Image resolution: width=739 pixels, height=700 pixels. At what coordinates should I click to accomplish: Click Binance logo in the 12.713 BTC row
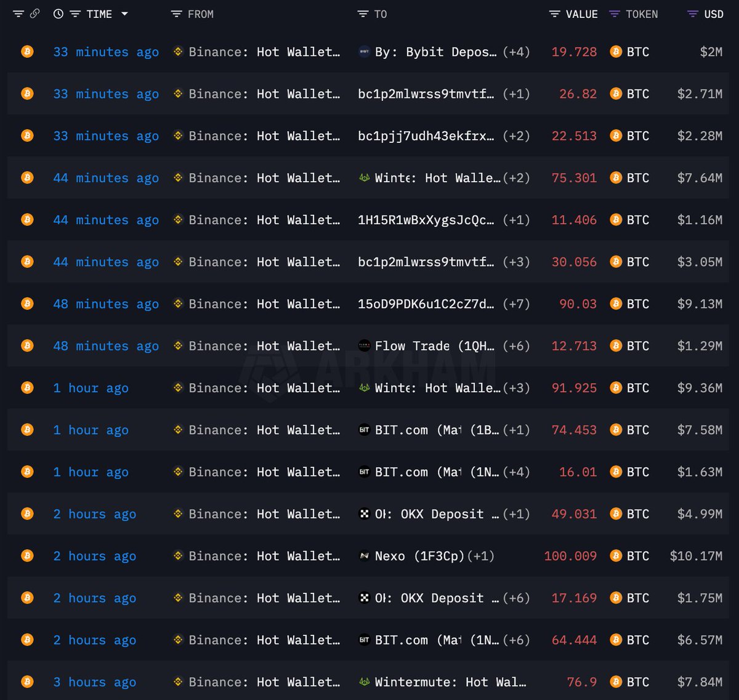coord(178,346)
